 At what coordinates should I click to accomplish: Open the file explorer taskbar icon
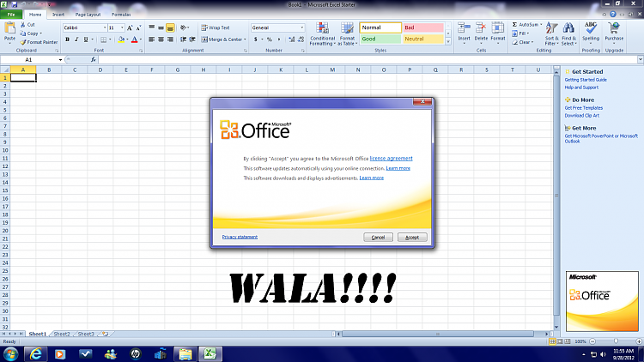coord(185,353)
